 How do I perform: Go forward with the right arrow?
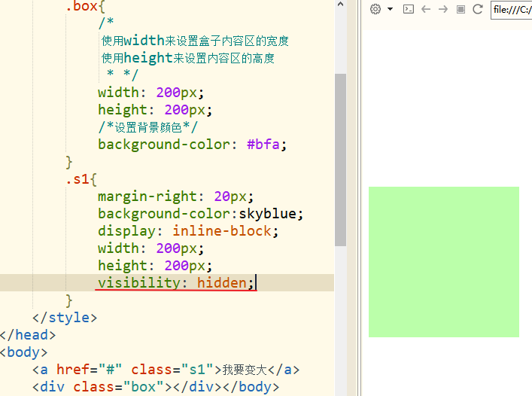(x=443, y=9)
